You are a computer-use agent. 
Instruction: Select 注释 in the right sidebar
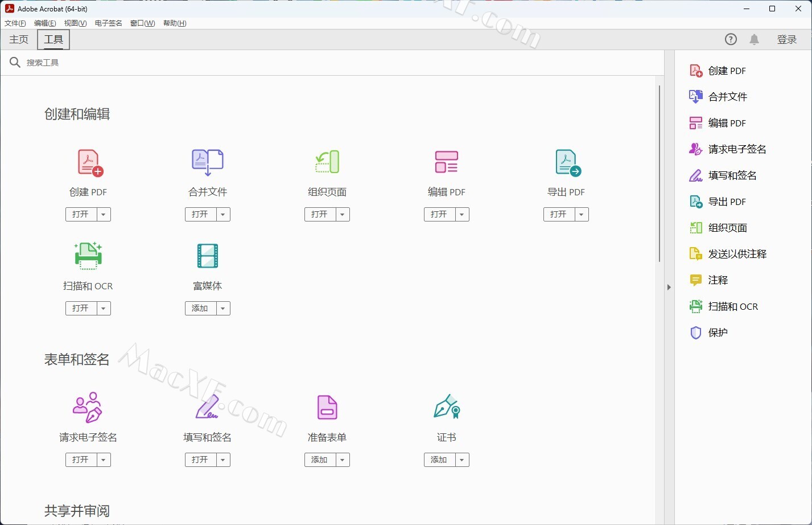pos(708,280)
